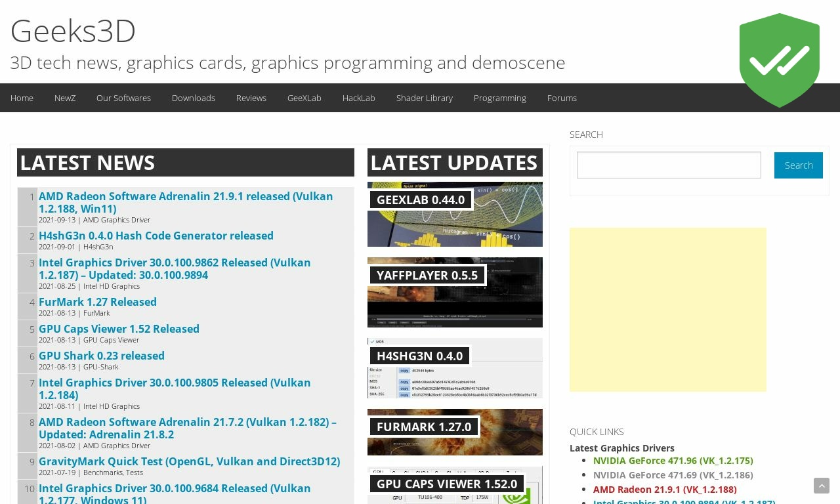
Task: Focus the search text field
Action: (x=669, y=165)
